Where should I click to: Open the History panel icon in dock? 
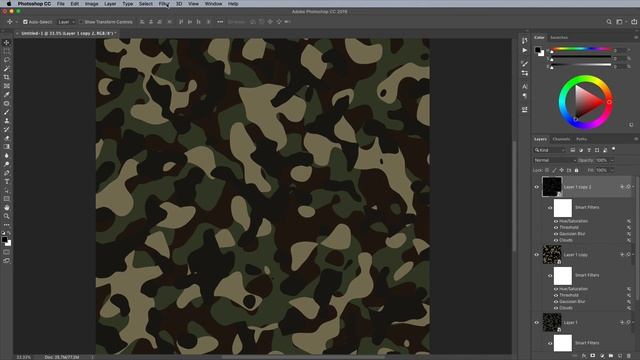tap(524, 40)
